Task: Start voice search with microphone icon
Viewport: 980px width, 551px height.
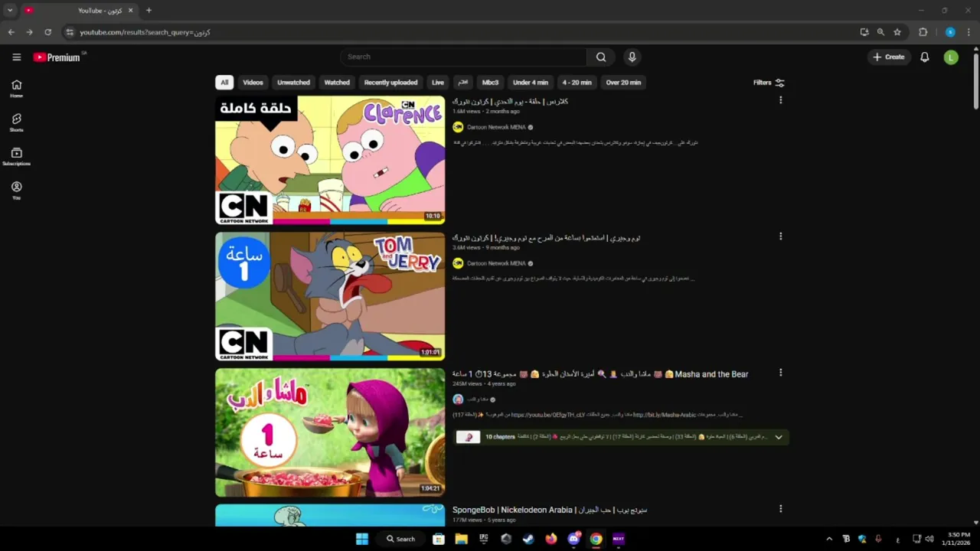Action: pos(632,57)
